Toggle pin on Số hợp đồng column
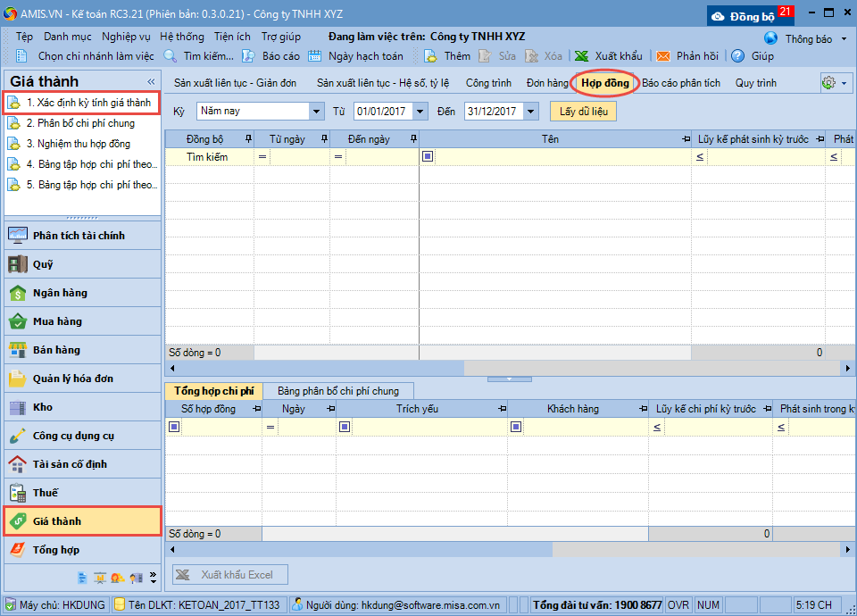 pyautogui.click(x=257, y=409)
